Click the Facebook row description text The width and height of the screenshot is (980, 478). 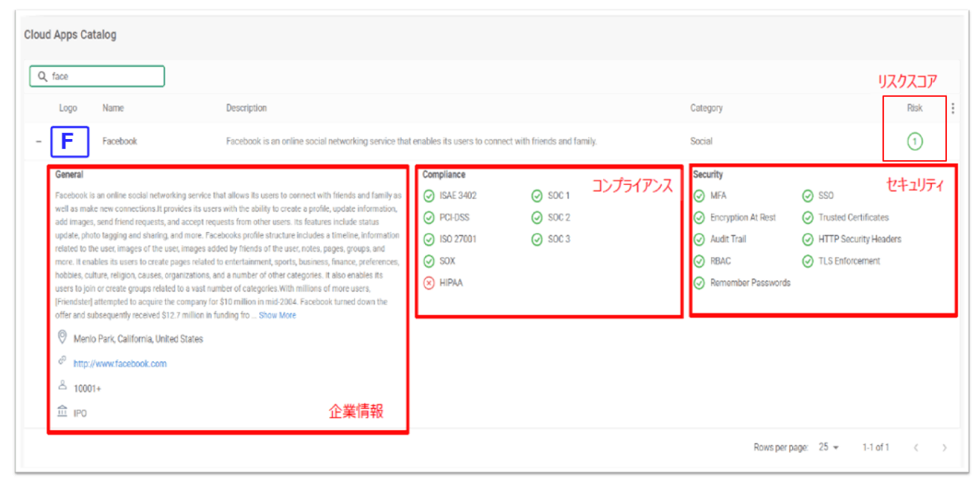[x=412, y=141]
